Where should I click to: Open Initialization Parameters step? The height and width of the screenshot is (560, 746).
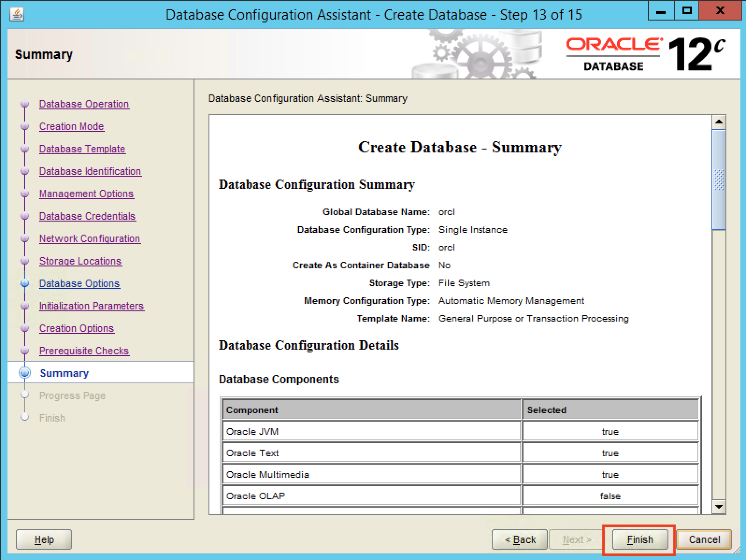tap(92, 306)
